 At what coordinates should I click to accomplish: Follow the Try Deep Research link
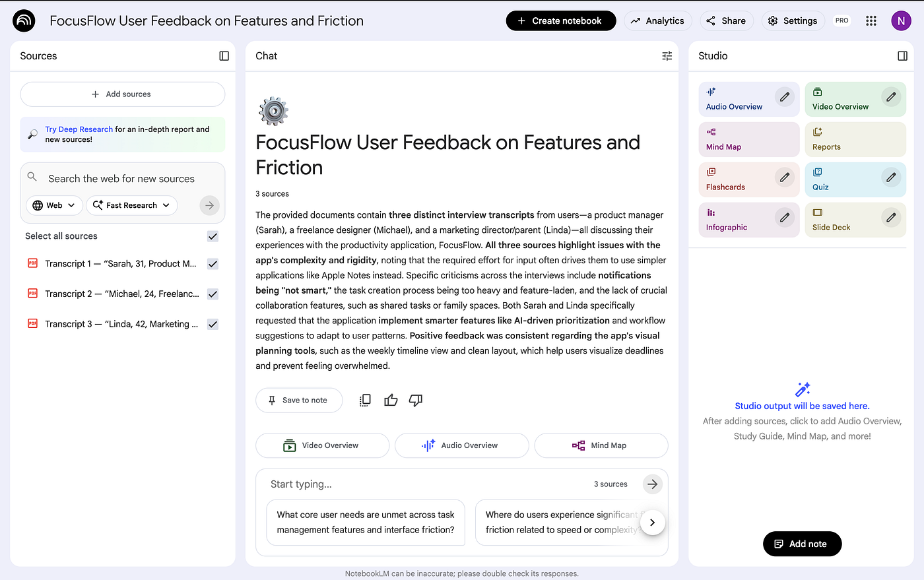[x=79, y=129]
